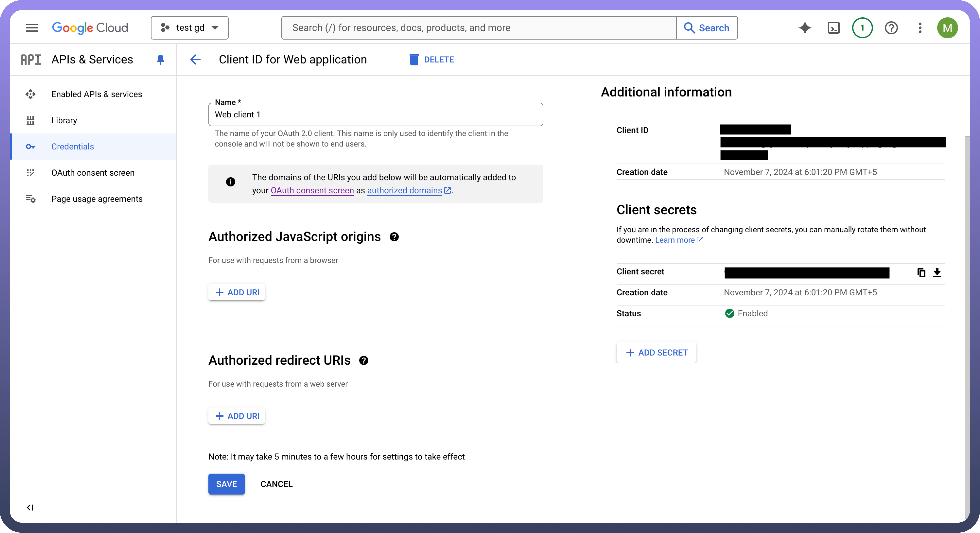Open the hamburger navigation menu
980x533 pixels.
(x=31, y=28)
